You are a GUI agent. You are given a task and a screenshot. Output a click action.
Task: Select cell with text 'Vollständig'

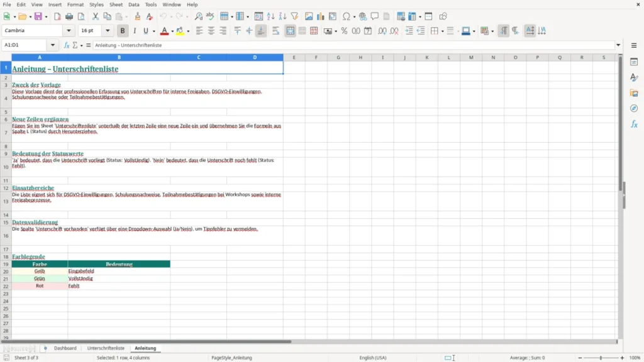point(119,278)
